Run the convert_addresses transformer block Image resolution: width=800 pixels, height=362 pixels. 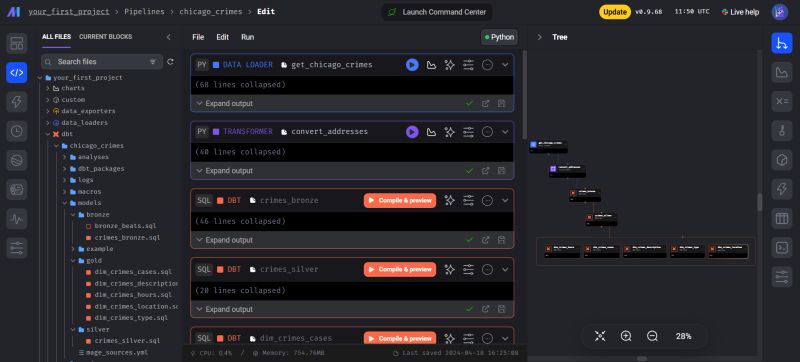click(x=412, y=132)
